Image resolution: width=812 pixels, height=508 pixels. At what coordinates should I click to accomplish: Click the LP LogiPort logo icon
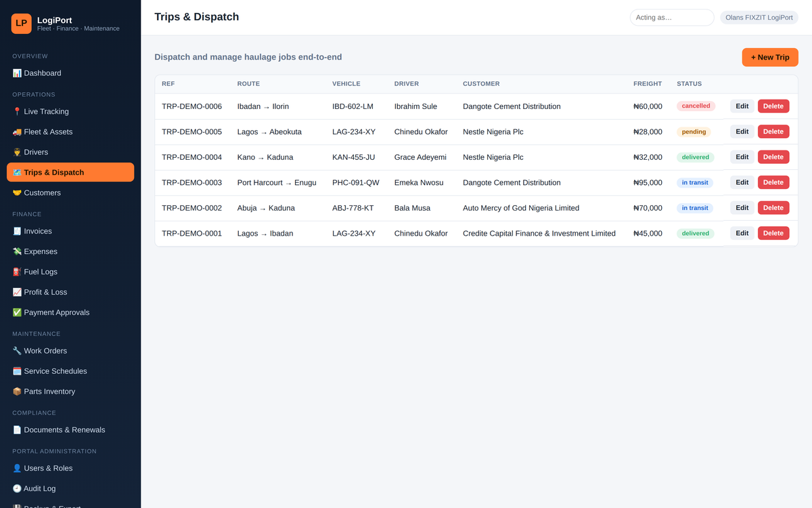(x=22, y=24)
